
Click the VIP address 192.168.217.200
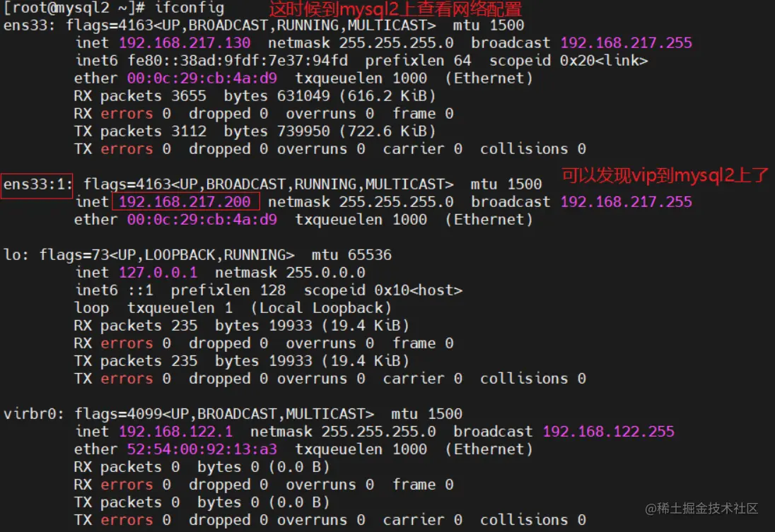(x=185, y=202)
